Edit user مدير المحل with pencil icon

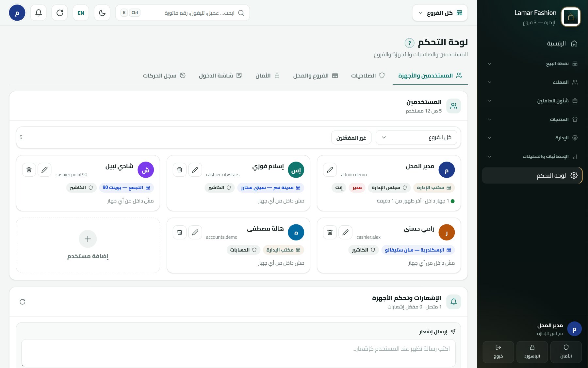330,170
